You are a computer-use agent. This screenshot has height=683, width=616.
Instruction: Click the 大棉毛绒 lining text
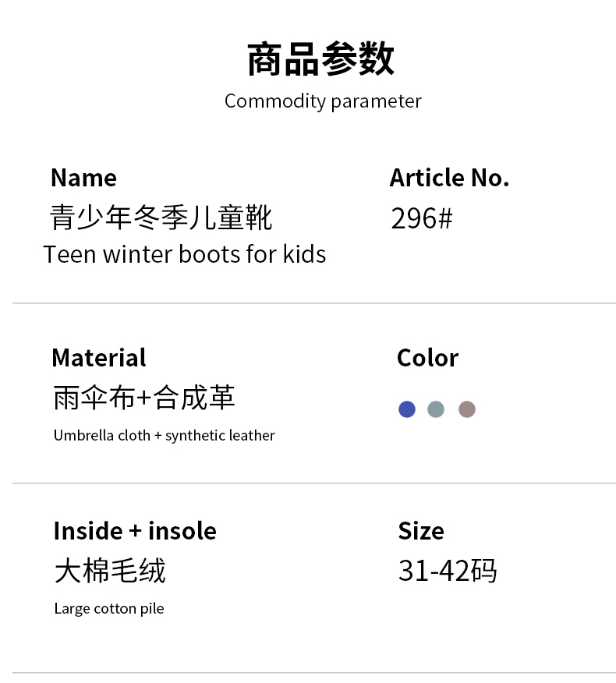(x=110, y=571)
